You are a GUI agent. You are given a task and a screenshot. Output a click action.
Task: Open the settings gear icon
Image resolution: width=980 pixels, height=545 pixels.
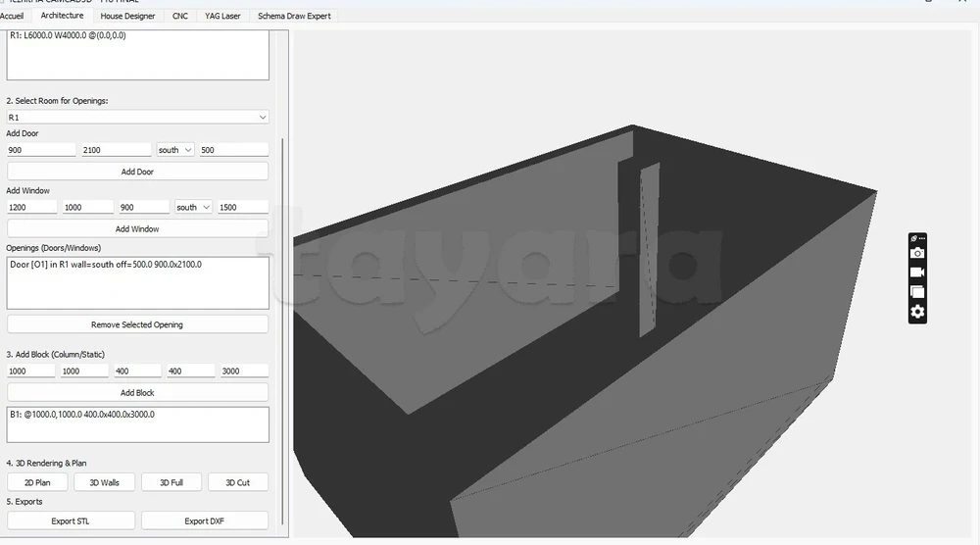(917, 312)
